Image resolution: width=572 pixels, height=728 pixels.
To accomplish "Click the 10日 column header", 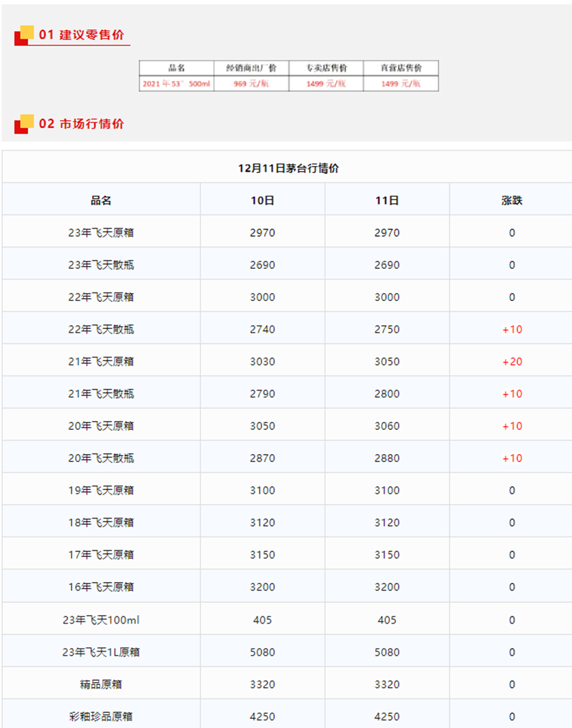I will [x=262, y=200].
